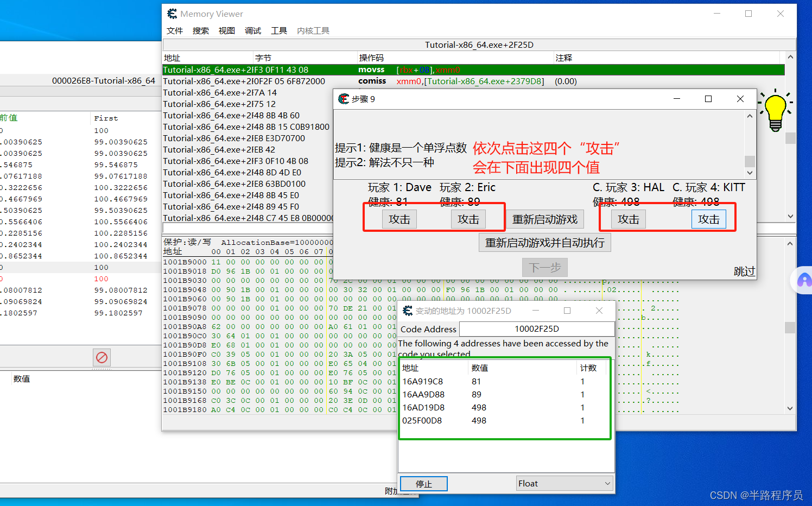
Task: Open the 文件 menu in Memory Viewer
Action: click(x=175, y=30)
